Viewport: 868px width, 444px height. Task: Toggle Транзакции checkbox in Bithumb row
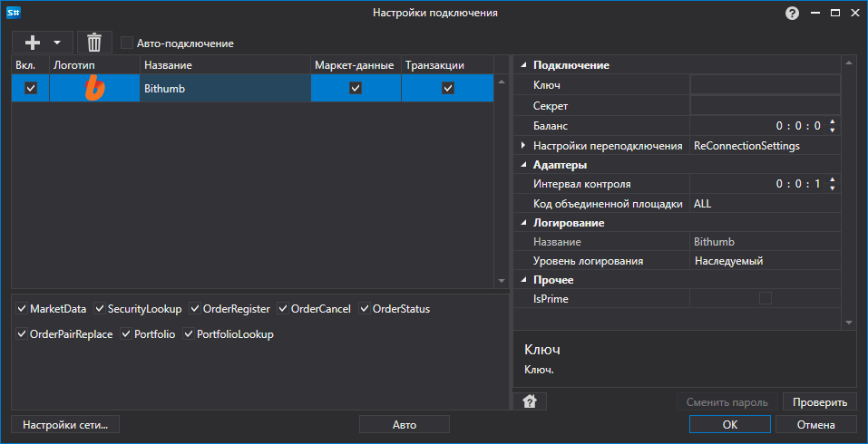448,88
